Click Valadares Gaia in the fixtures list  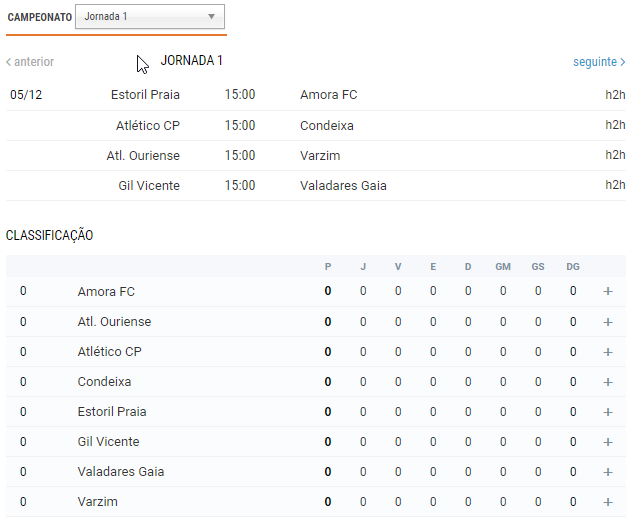tap(343, 186)
